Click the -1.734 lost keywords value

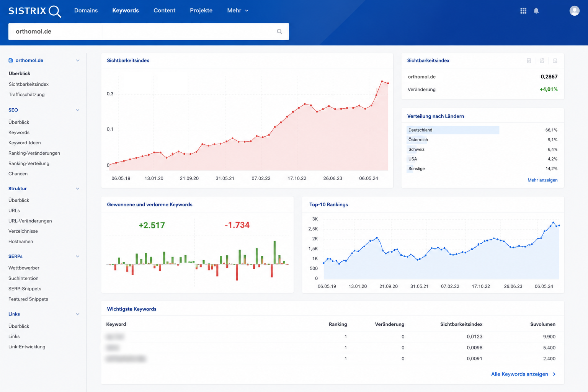click(237, 225)
